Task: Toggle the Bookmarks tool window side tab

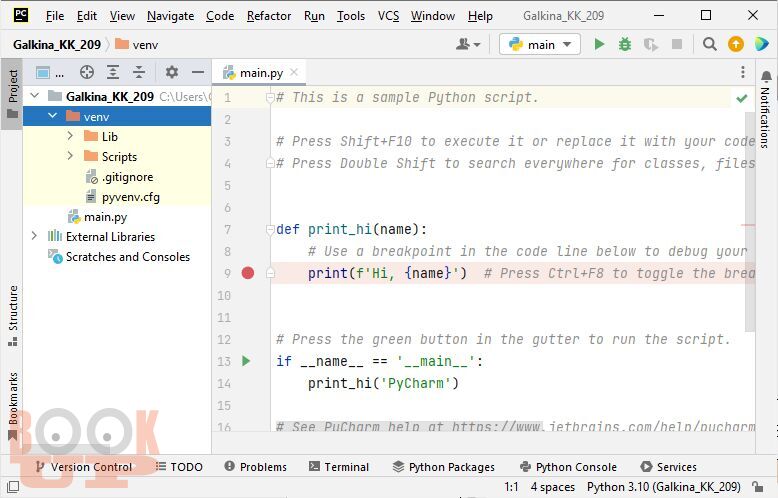Action: [12, 406]
